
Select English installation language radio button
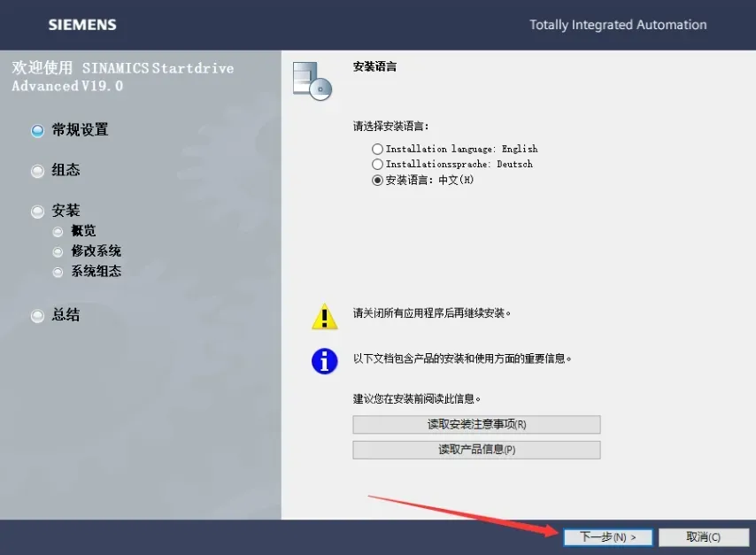[377, 149]
